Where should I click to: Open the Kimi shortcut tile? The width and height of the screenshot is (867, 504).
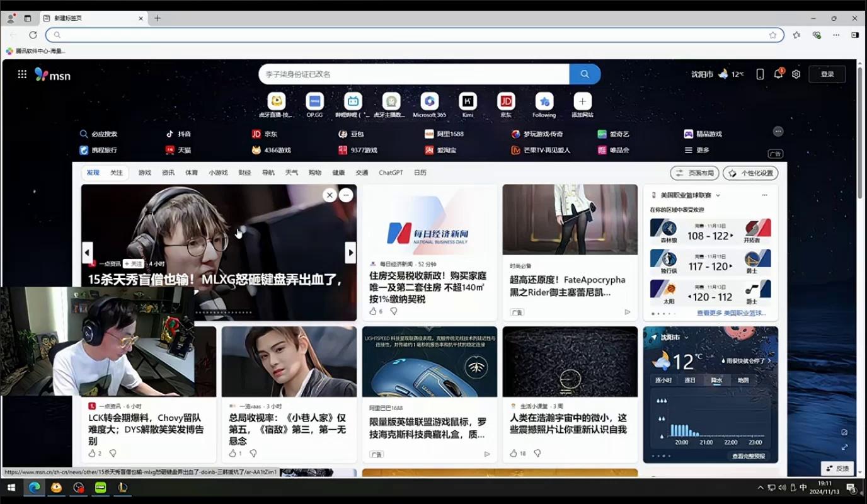468,105
